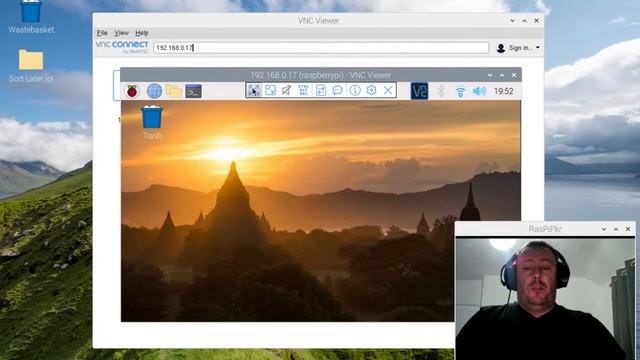Open the Help menu in VNC Viewer
This screenshot has width=640, height=360.
tap(142, 33)
